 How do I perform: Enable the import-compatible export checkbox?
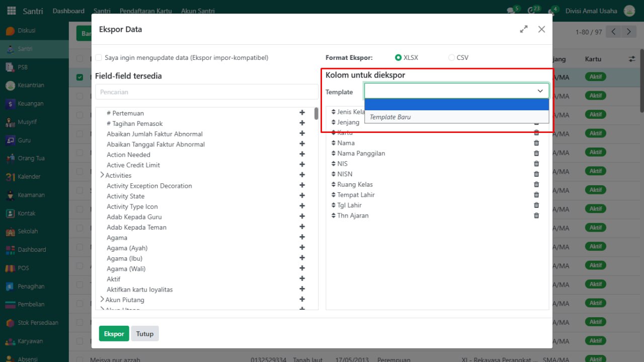pyautogui.click(x=99, y=58)
